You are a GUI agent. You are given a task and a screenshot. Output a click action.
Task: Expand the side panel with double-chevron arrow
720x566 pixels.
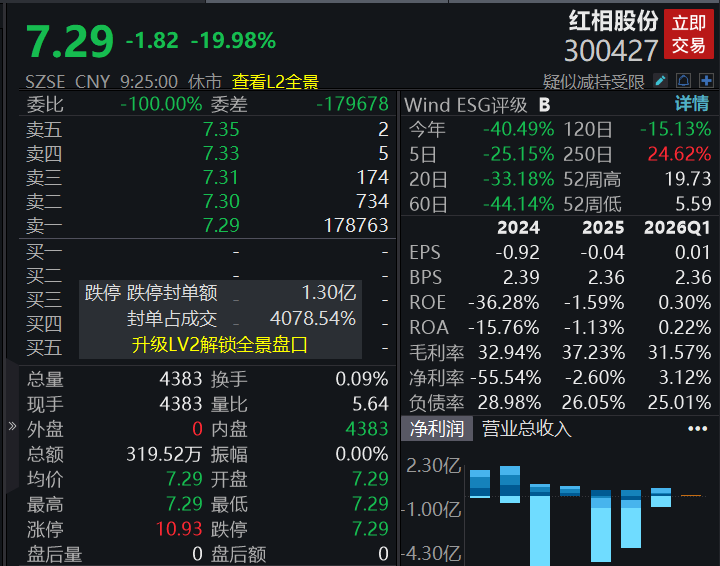[x=12, y=426]
